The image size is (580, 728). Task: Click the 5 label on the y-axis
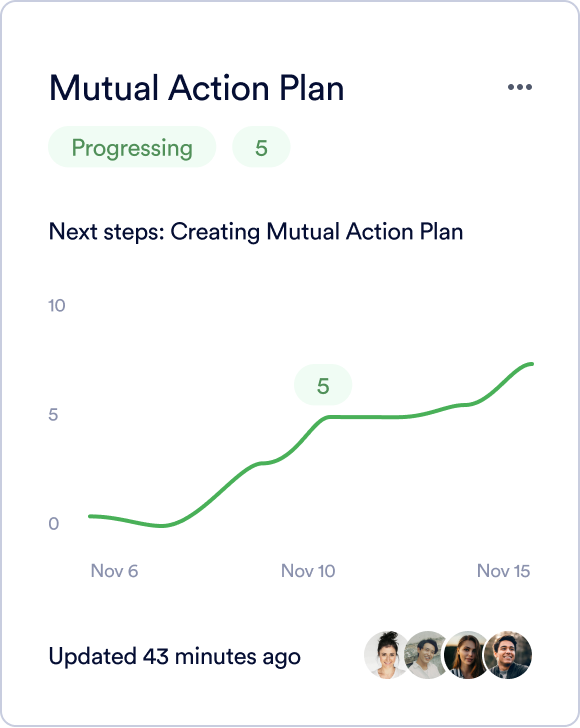coord(53,415)
